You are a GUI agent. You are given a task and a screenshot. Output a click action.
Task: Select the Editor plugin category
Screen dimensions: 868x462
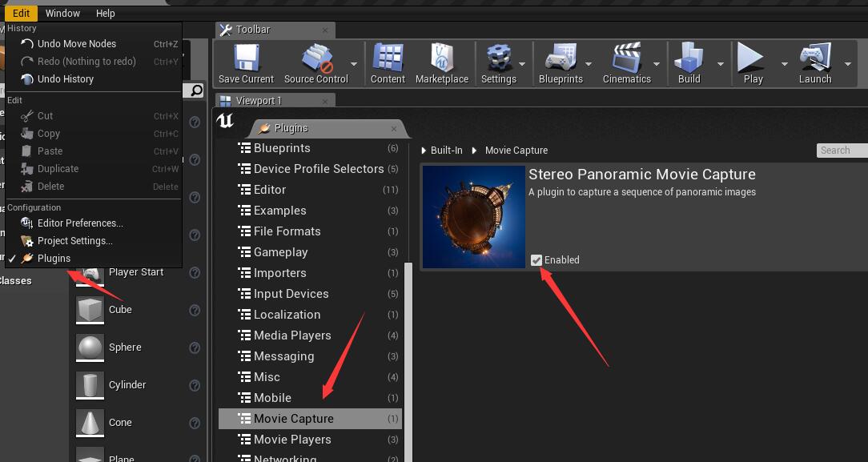[x=310, y=190]
